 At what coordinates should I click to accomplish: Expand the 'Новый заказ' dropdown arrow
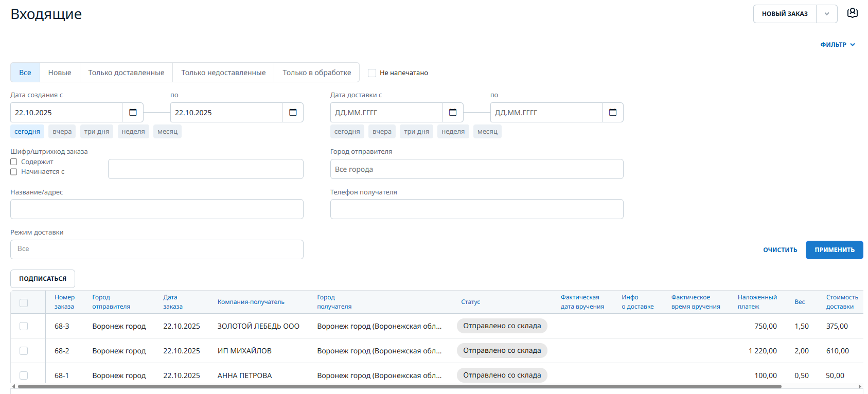coord(827,14)
